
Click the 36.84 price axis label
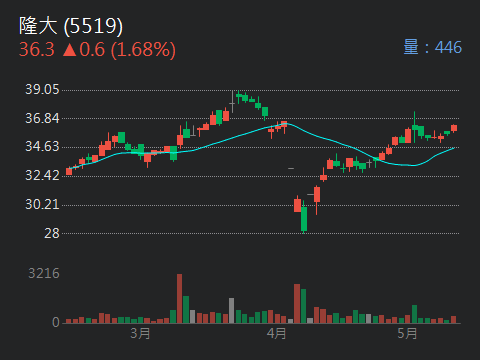pyautogui.click(x=42, y=118)
